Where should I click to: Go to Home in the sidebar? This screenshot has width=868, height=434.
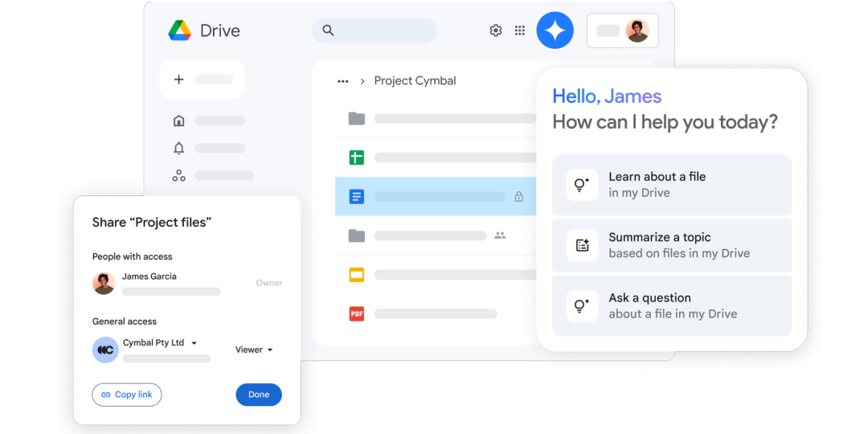[x=179, y=121]
